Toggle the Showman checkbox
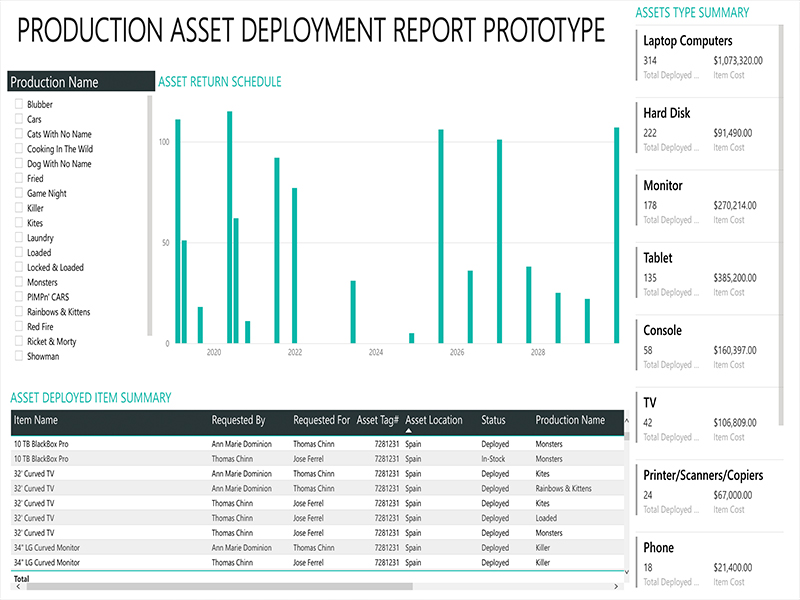This screenshot has height=600, width=800. tap(19, 356)
